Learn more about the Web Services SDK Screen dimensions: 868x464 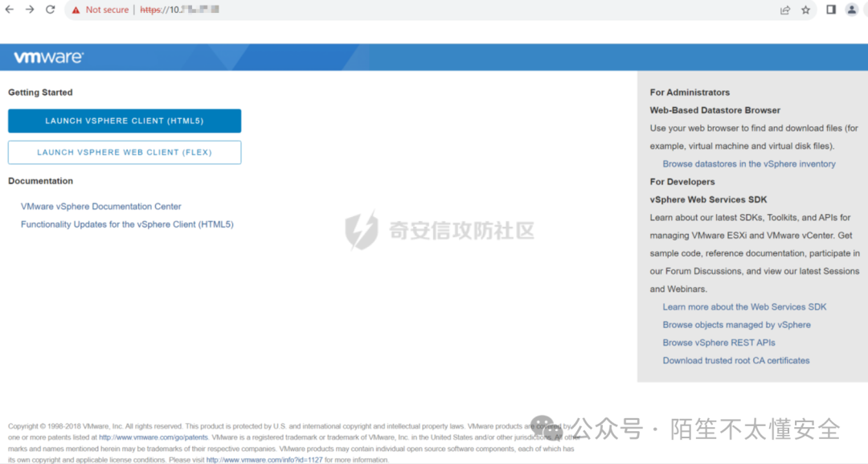[744, 306]
